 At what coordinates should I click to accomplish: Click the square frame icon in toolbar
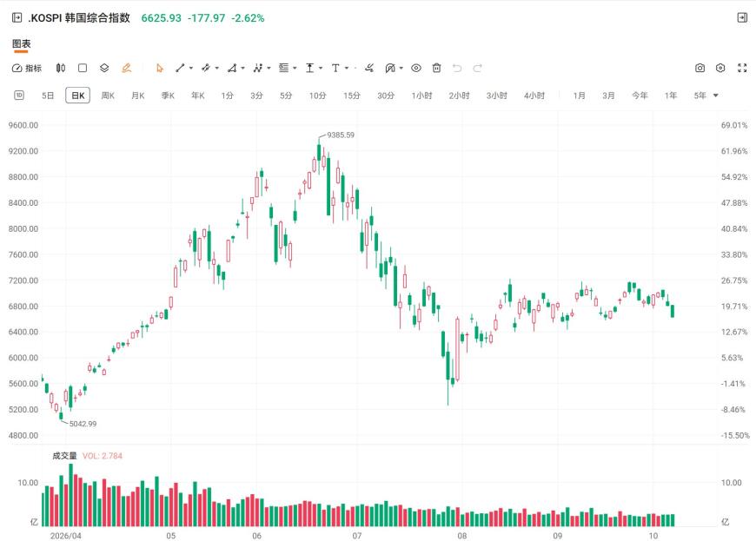83,68
